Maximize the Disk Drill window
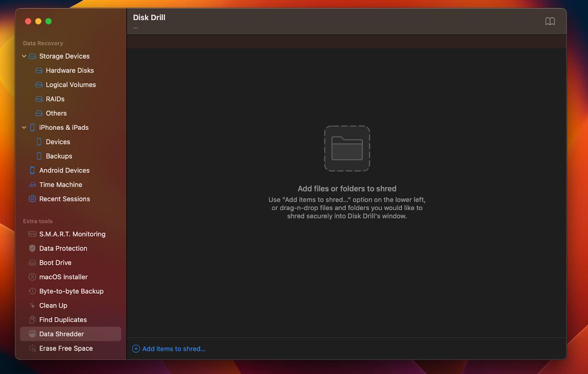Screen dimensions: 588x374 coord(49,21)
